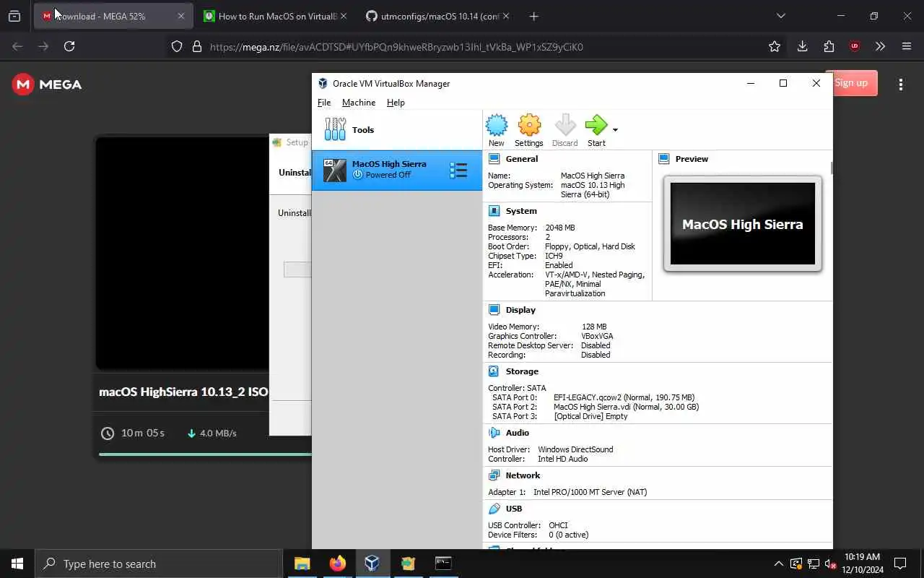The height and width of the screenshot is (578, 924).
Task: Click the muted volume tray icon
Action: [x=830, y=564]
